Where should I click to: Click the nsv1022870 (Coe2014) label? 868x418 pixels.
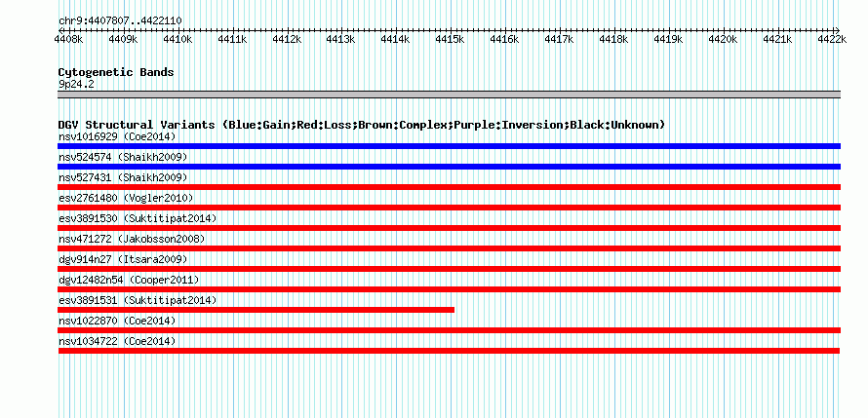[x=117, y=321]
